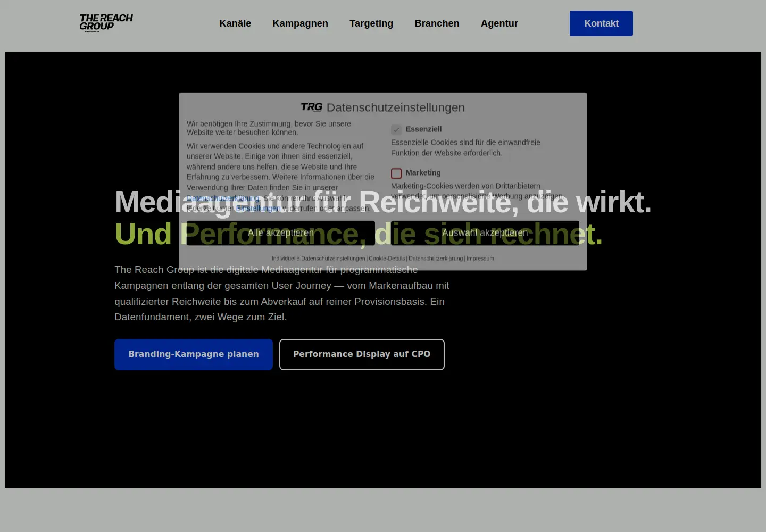Click text 'Marketing-Cookies werden von Drittanbietern'

click(x=465, y=186)
